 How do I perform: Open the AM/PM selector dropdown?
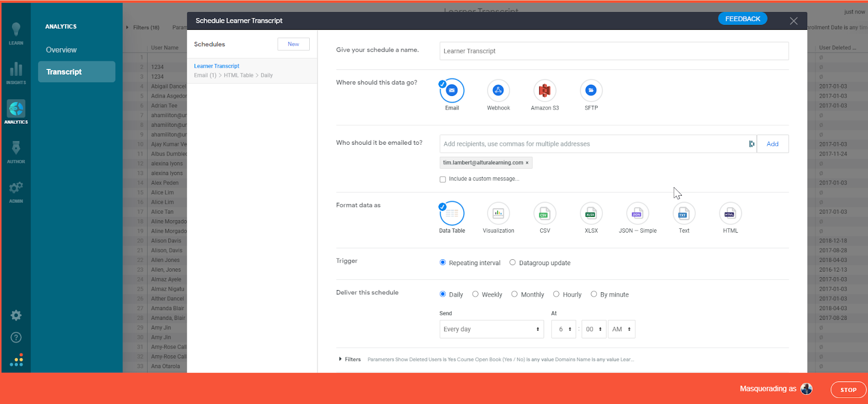(622, 329)
